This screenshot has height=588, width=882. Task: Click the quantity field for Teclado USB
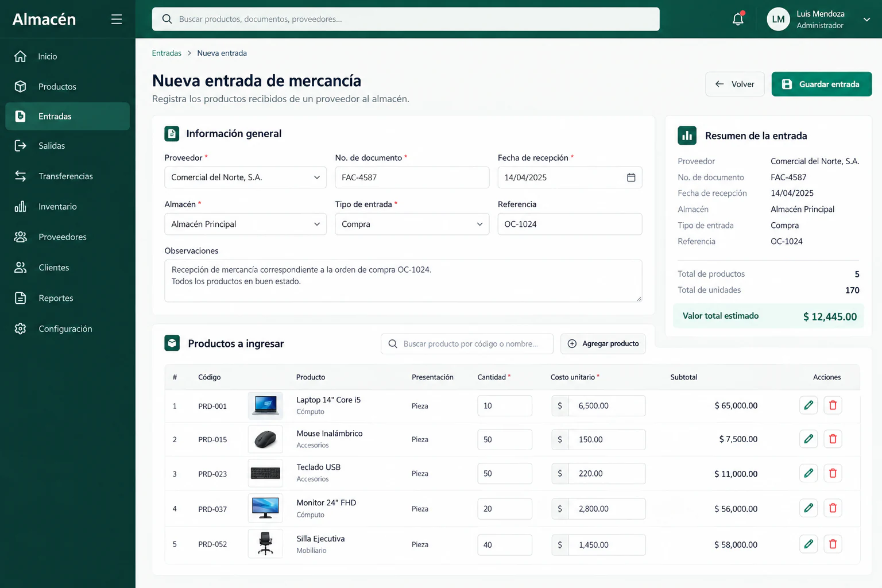tap(505, 474)
